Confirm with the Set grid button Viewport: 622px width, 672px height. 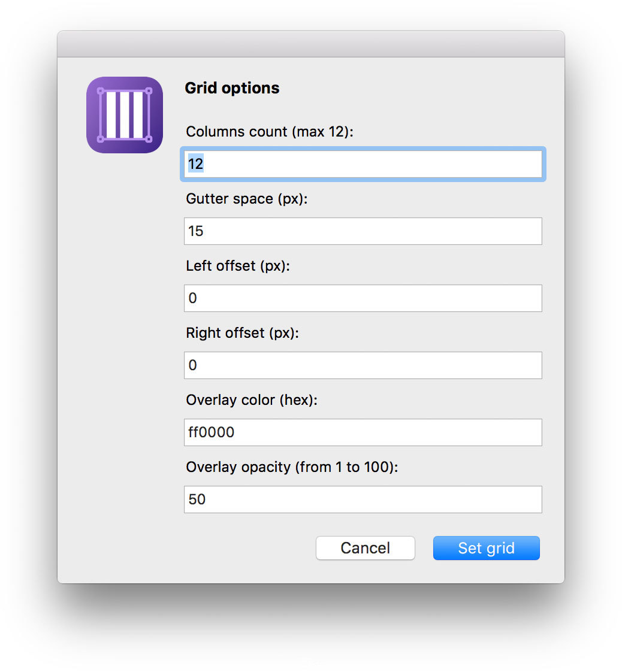pos(486,548)
